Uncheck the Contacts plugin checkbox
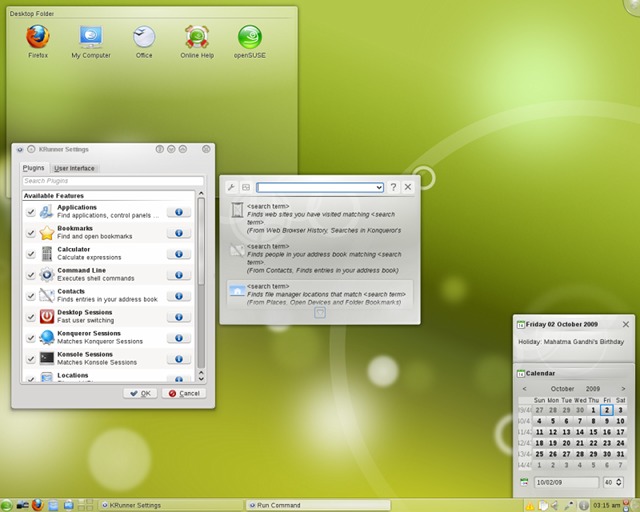The height and width of the screenshot is (512, 640). (x=31, y=296)
